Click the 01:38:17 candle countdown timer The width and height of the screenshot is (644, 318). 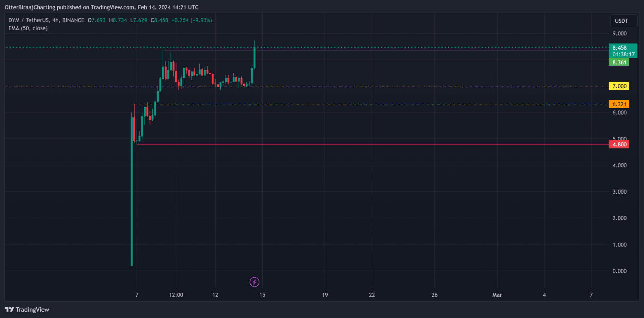tap(623, 54)
